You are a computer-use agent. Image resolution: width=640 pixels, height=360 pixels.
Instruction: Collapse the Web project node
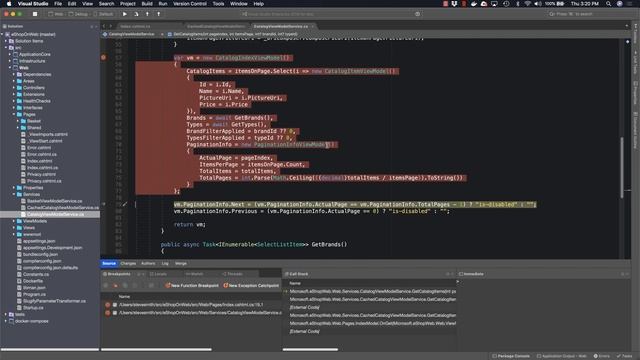[10, 68]
